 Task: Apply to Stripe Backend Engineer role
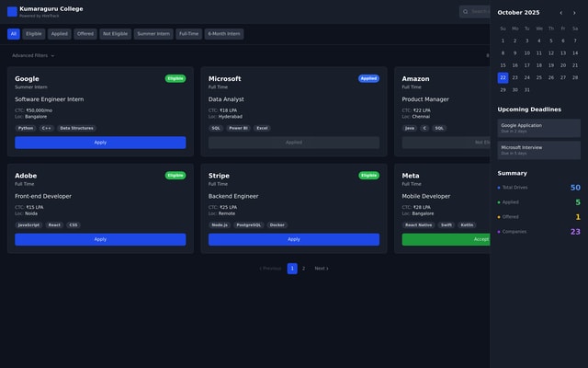click(x=293, y=239)
